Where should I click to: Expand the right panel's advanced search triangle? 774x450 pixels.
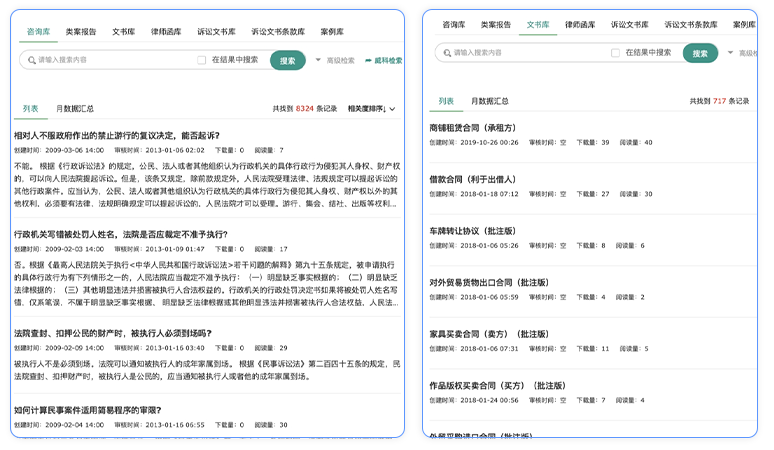coord(730,53)
